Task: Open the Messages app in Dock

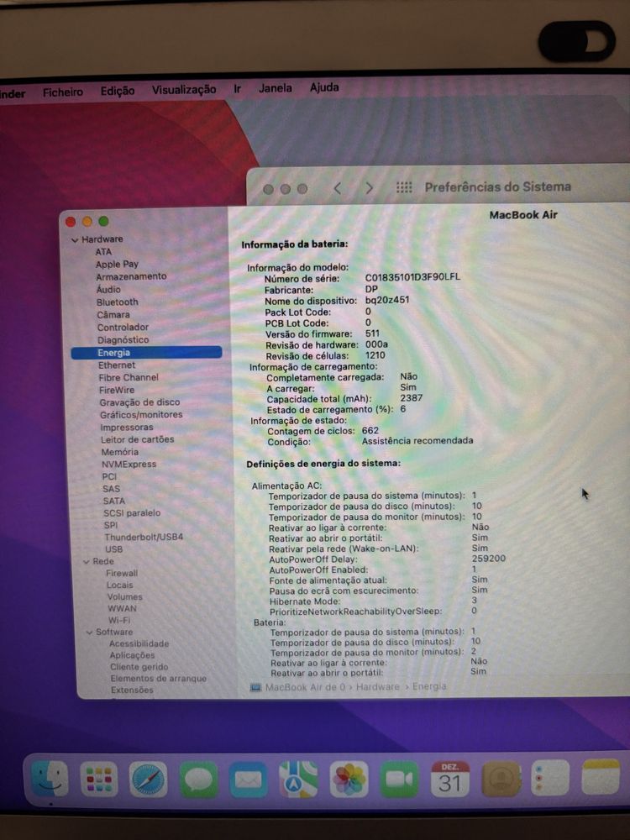Action: pos(198,780)
